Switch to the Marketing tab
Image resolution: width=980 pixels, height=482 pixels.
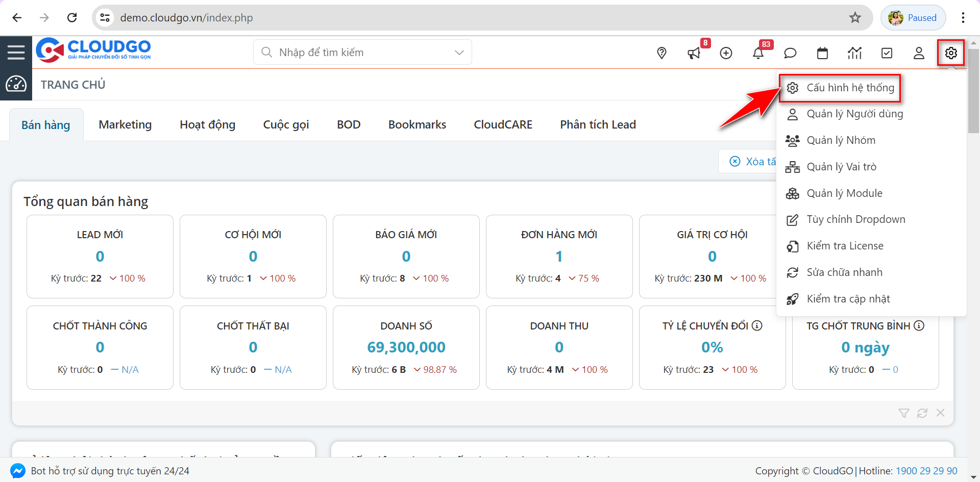point(125,125)
